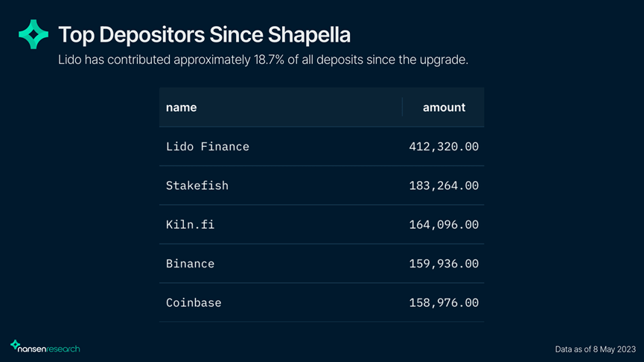Click the word 'Shapella' in the heading

tap(306, 34)
